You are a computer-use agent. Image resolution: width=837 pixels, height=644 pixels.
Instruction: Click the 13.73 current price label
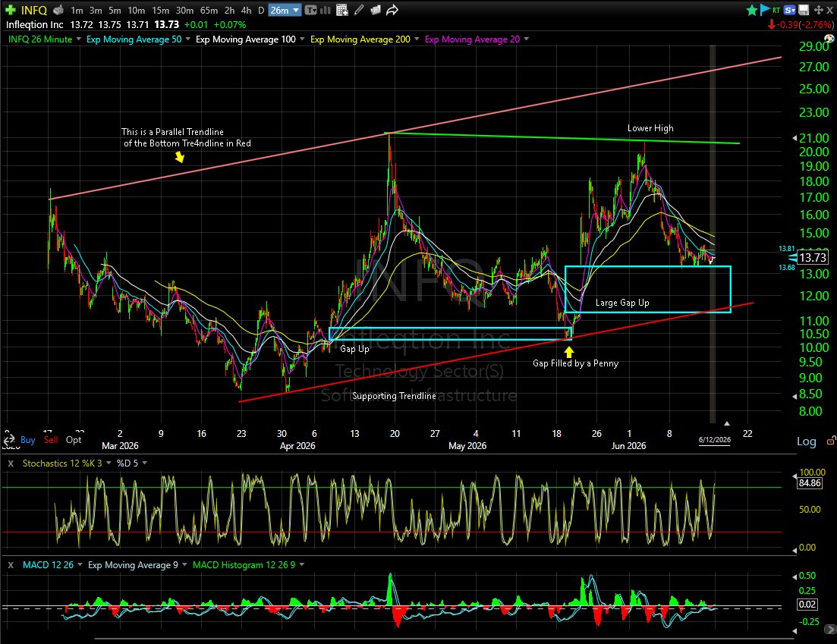click(x=813, y=258)
